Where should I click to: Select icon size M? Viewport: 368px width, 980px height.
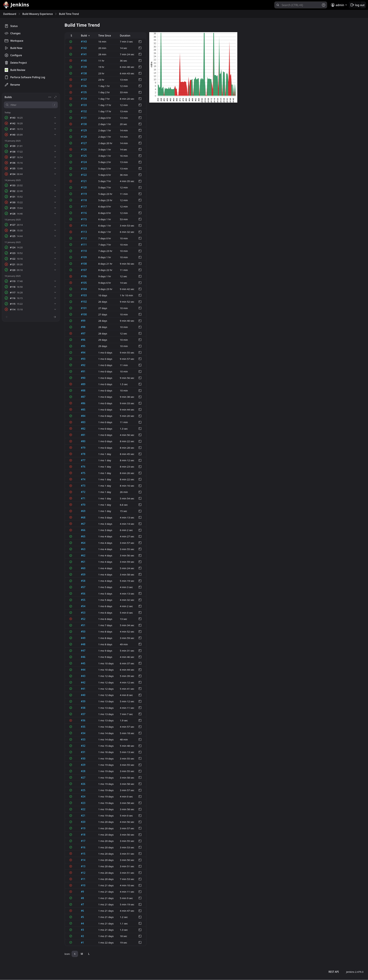pos(81,954)
